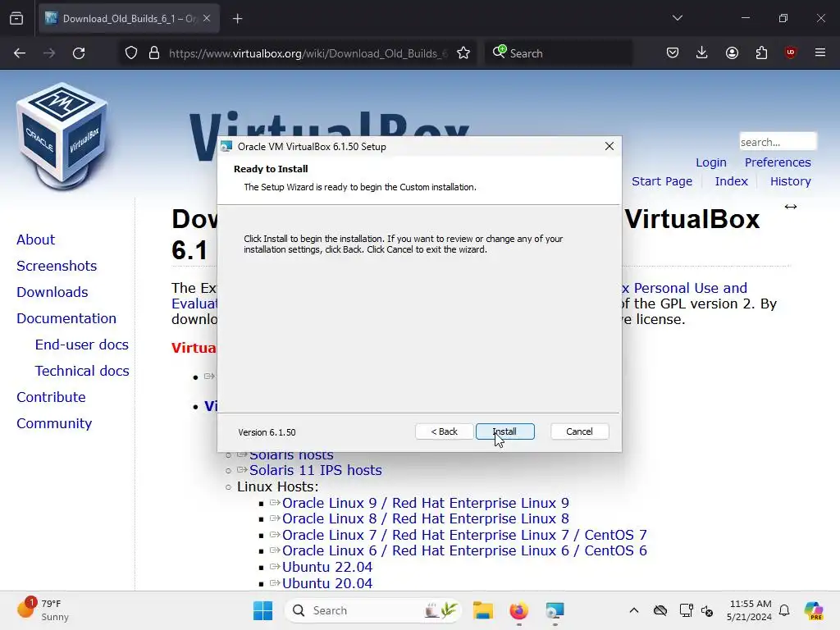Click the Install button in setup wizard
840x630 pixels.
[x=504, y=431]
